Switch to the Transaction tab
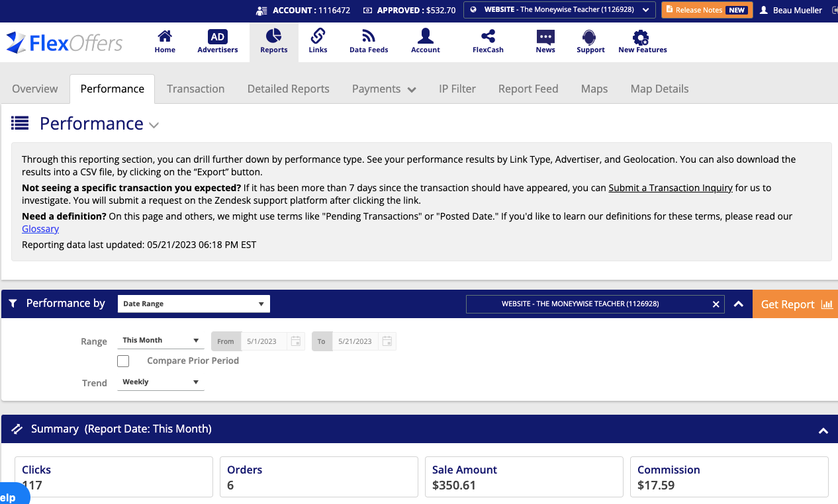Image resolution: width=838 pixels, height=504 pixels. (x=196, y=89)
